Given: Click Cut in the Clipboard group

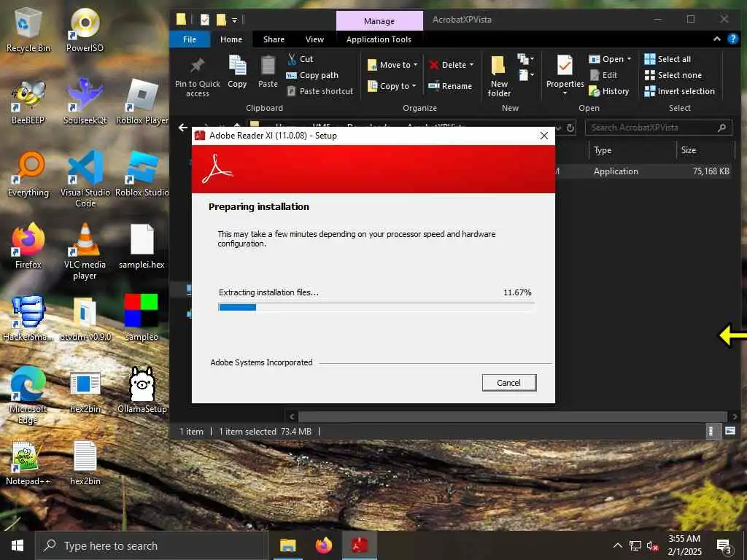Looking at the screenshot, I should [x=301, y=59].
